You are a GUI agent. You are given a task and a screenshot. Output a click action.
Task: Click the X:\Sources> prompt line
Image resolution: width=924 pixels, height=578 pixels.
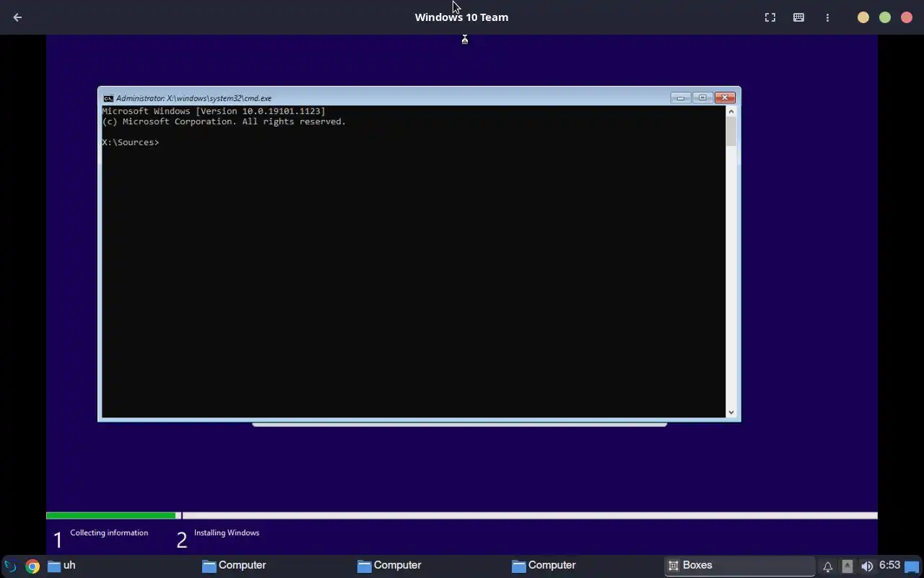[131, 142]
